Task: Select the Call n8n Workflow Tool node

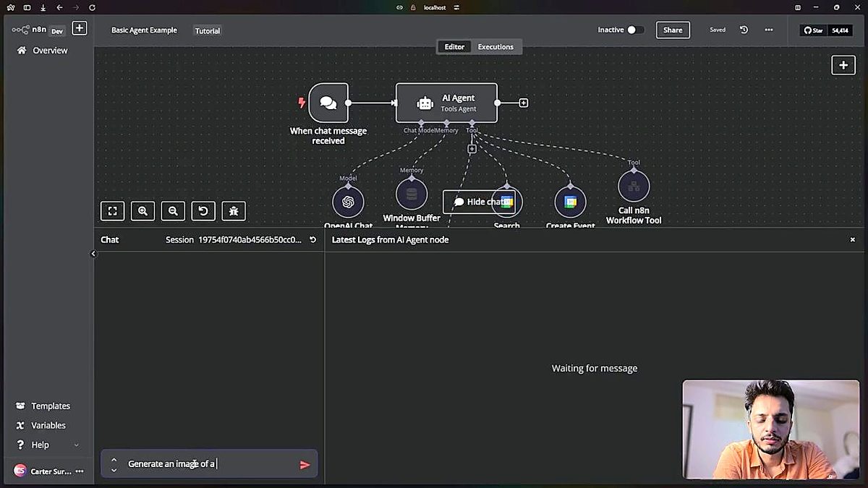Action: tap(634, 187)
